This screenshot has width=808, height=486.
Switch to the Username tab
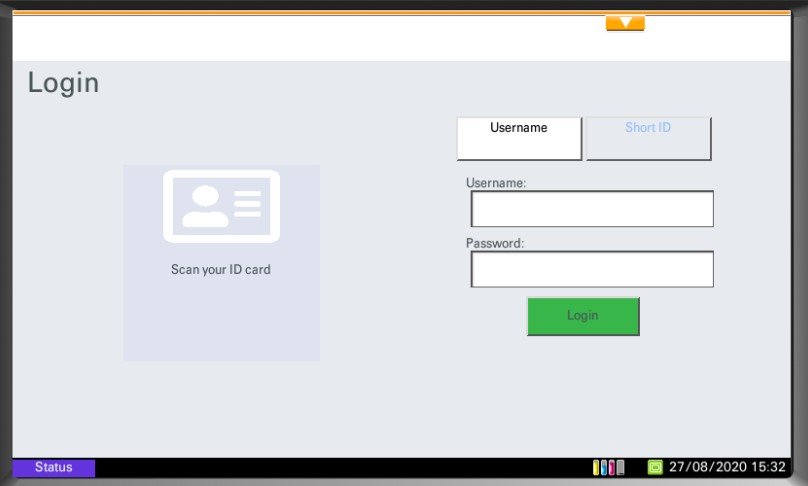click(519, 138)
